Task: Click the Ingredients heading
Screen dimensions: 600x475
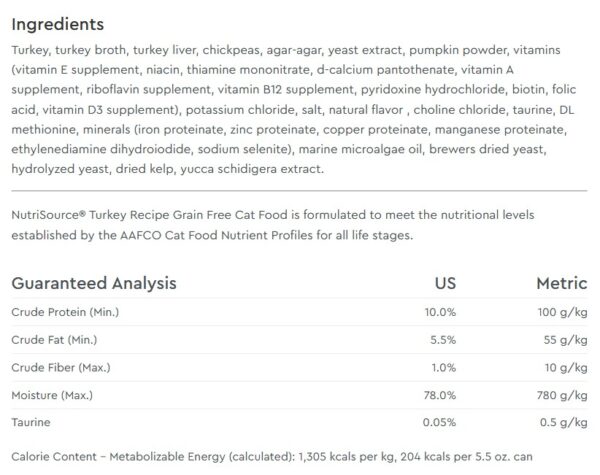Action: point(57,24)
